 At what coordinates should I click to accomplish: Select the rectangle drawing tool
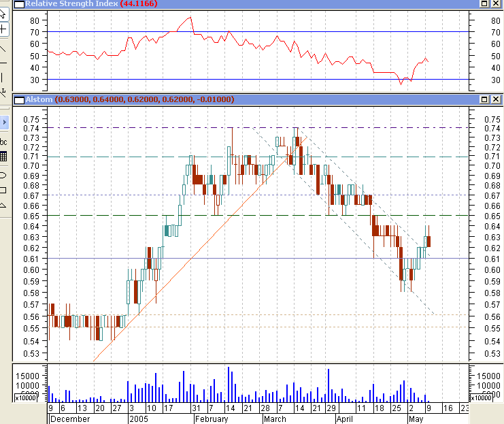tap(3, 190)
